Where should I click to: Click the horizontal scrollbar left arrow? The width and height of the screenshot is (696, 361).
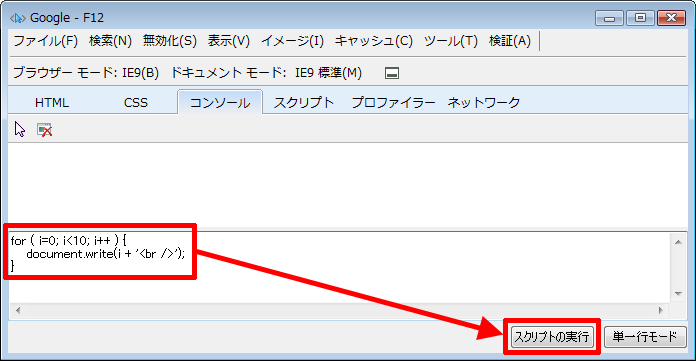tap(18, 310)
